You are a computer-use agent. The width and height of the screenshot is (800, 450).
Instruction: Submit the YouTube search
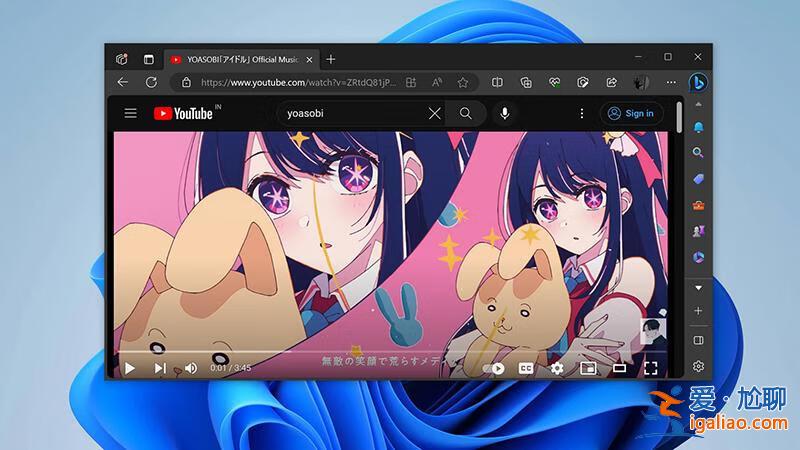465,113
